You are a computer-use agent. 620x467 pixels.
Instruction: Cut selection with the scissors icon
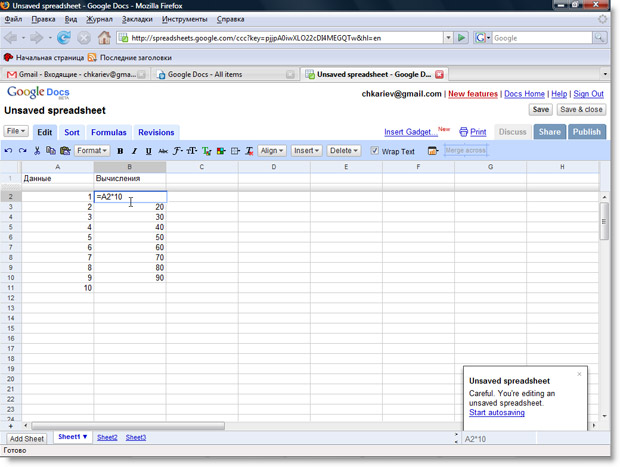[x=37, y=151]
